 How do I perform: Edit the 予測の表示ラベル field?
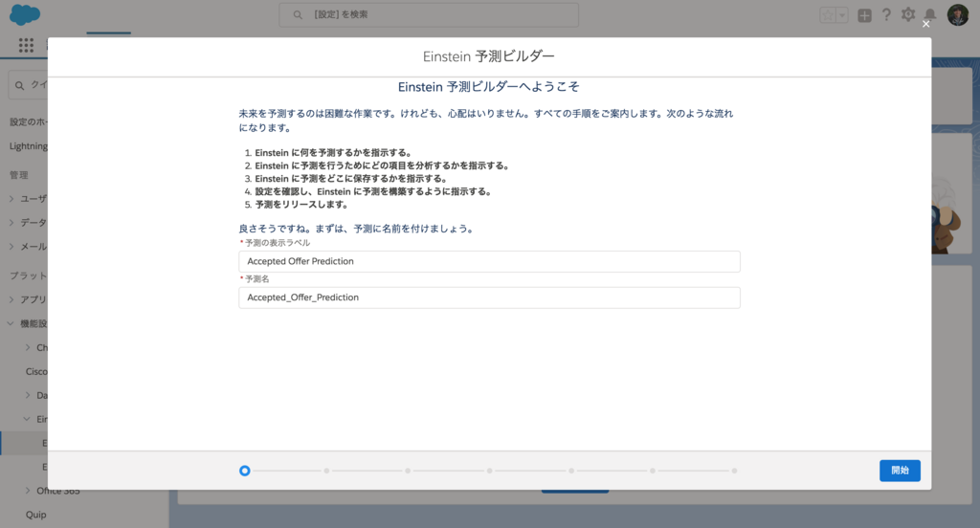point(489,261)
